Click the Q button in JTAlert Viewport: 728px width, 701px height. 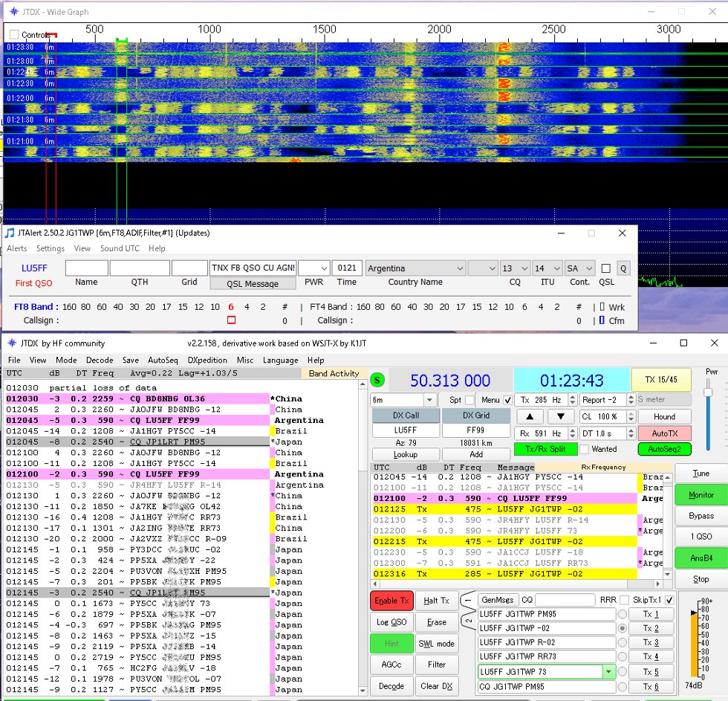coord(623,268)
